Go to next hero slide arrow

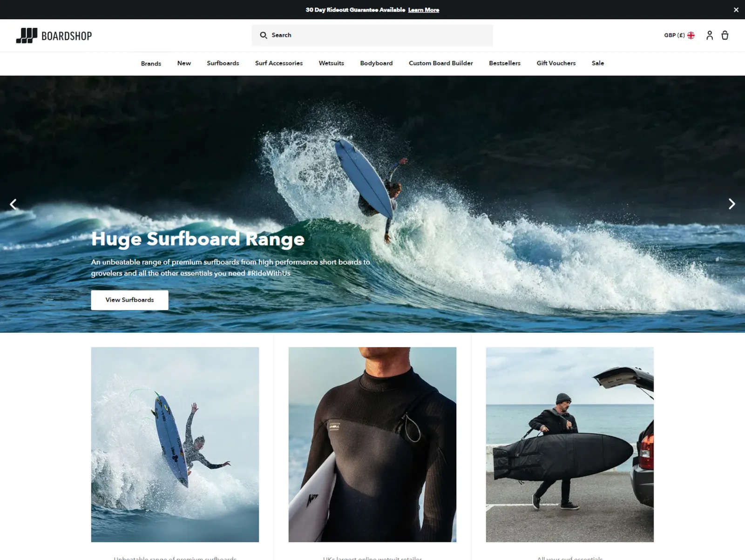coord(731,204)
